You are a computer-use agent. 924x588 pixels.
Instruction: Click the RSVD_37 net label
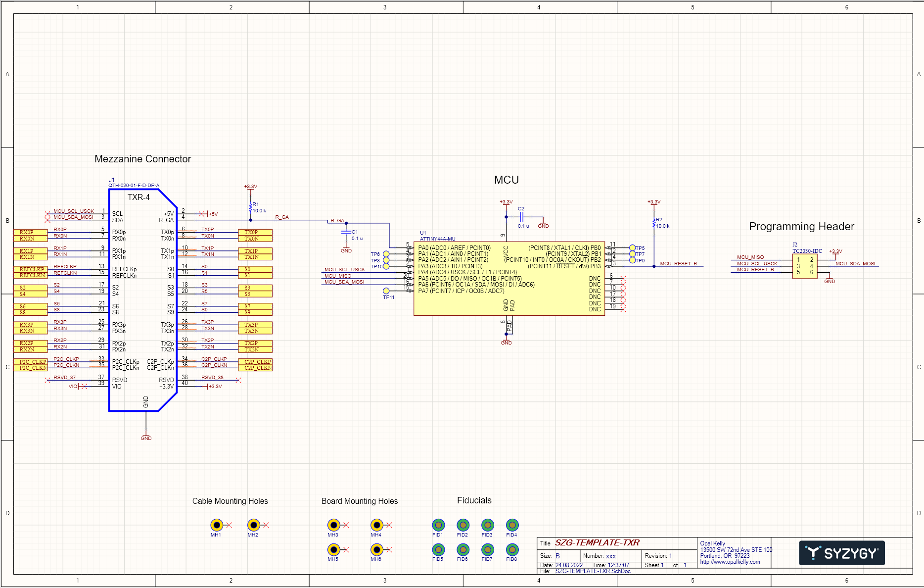pos(65,377)
